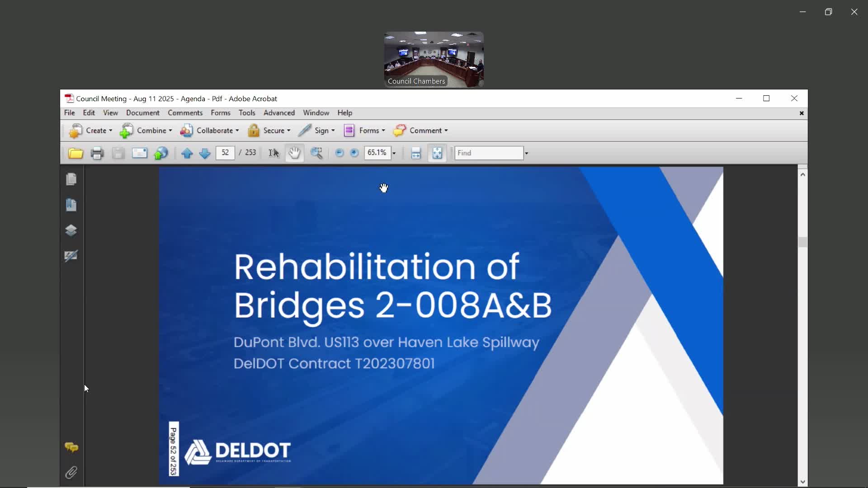This screenshot has height=488, width=868.
Task: Activate the Select text tool
Action: tap(274, 153)
